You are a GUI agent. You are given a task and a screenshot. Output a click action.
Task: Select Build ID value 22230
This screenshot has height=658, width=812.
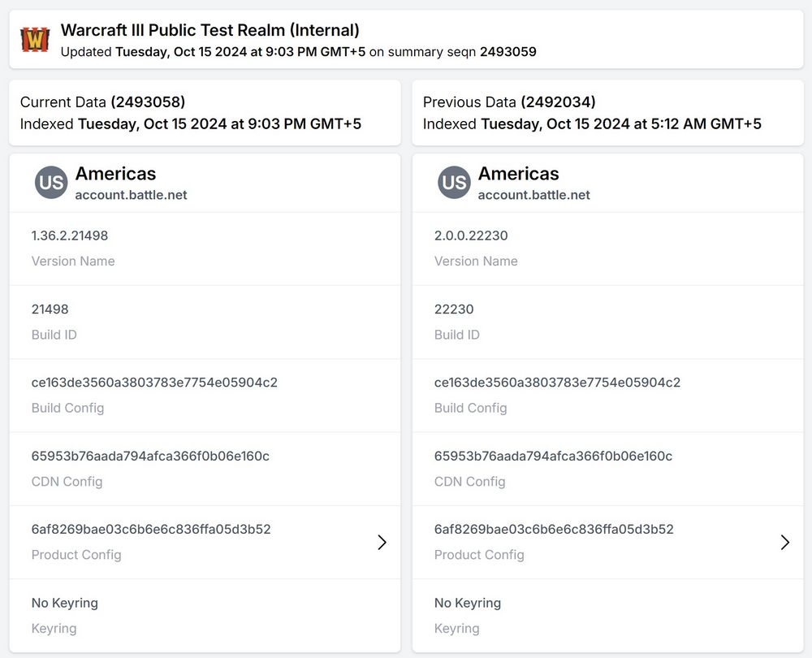tap(454, 310)
